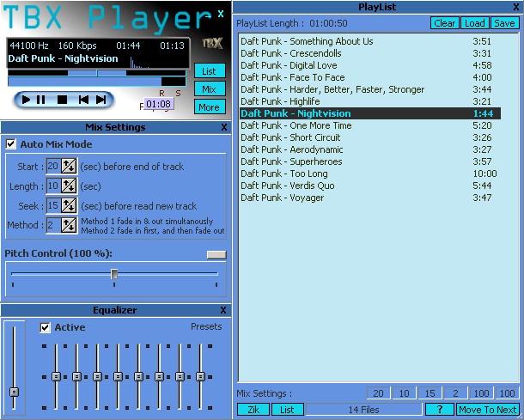Select Daft Punk - Highlife in the playlist
The width and height of the screenshot is (524, 420).
(370, 101)
